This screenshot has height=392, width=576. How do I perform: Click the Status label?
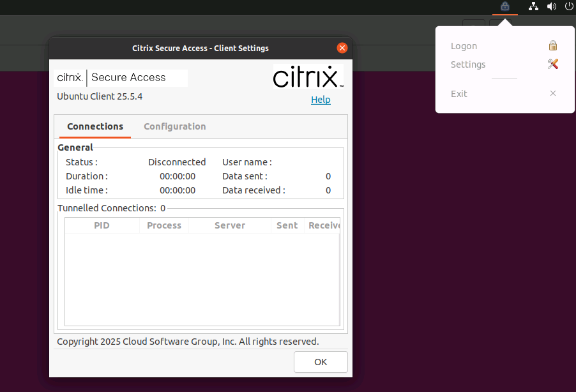coord(82,162)
